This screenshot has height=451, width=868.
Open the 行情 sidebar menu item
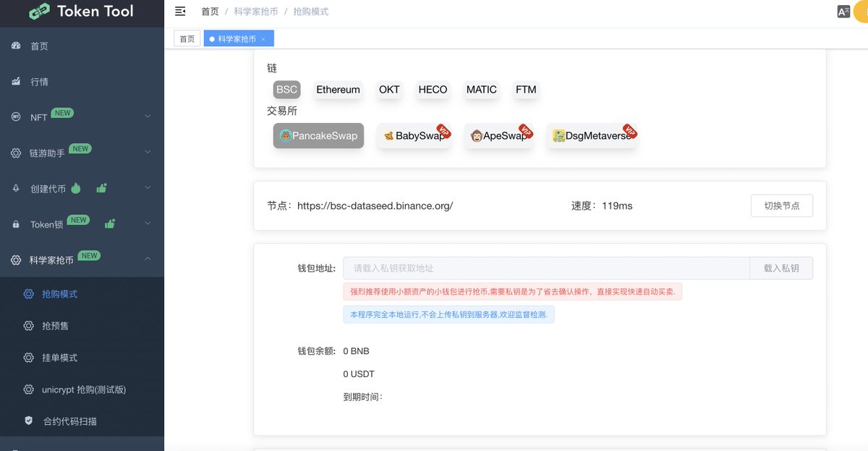(x=82, y=82)
